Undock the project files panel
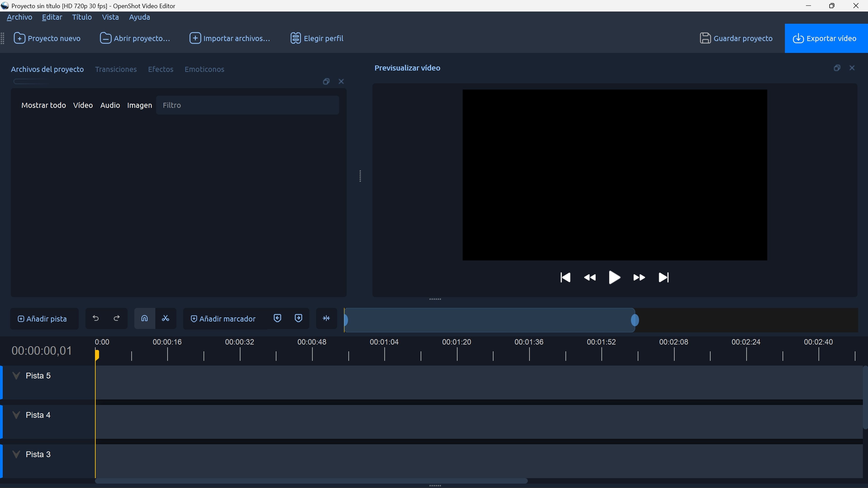 click(326, 82)
